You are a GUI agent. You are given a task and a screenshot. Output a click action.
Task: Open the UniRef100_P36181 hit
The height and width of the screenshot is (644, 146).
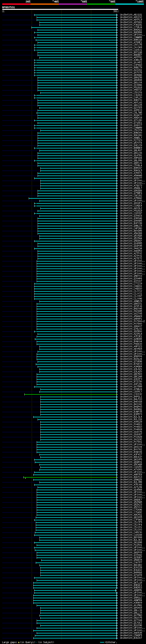131,25
